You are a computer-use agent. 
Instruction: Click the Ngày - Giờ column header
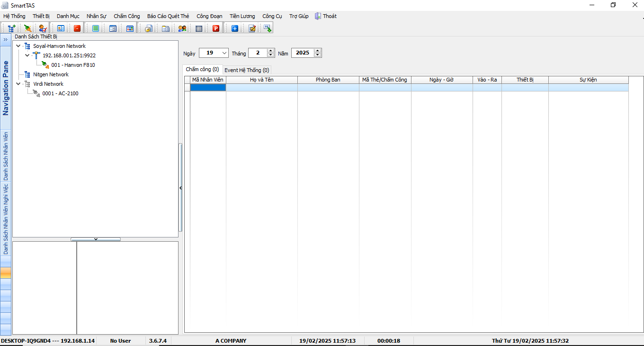[x=442, y=80]
